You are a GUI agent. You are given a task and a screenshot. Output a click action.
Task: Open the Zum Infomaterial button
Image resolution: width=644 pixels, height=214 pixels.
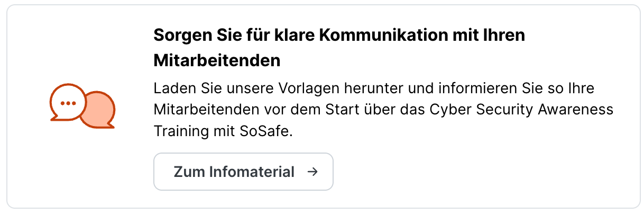coord(243,172)
